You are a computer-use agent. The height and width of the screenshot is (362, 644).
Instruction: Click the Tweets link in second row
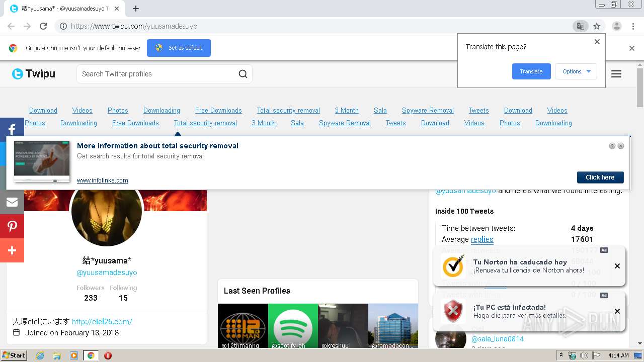click(396, 123)
